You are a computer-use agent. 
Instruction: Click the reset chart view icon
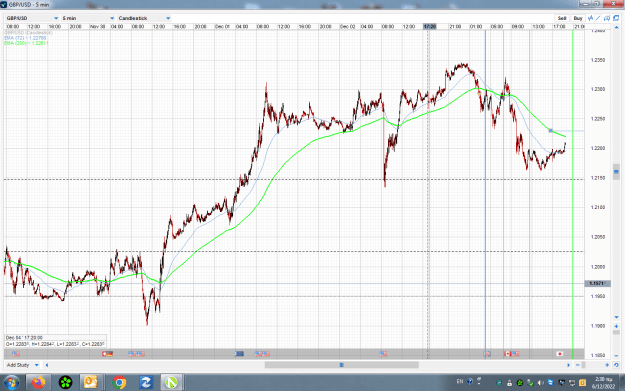616,365
